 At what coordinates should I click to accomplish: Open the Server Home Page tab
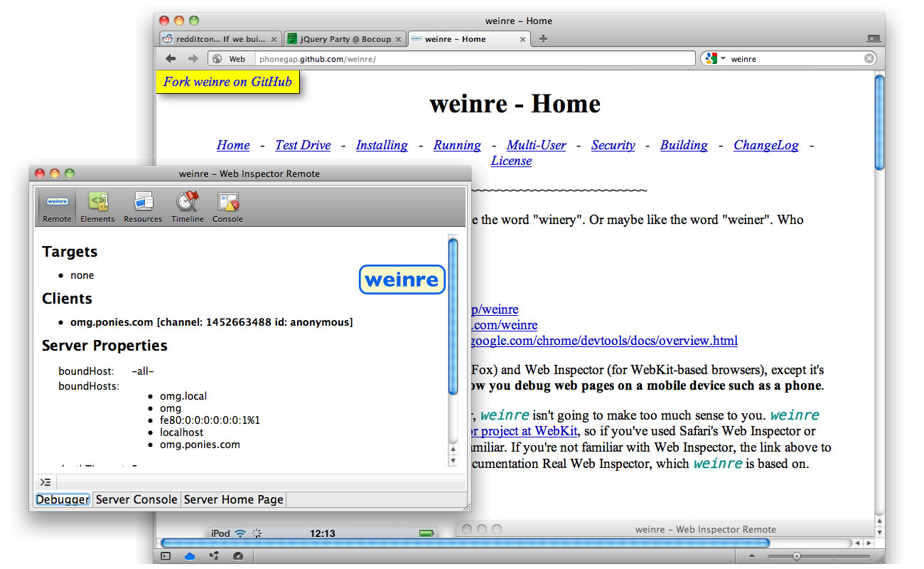point(233,499)
